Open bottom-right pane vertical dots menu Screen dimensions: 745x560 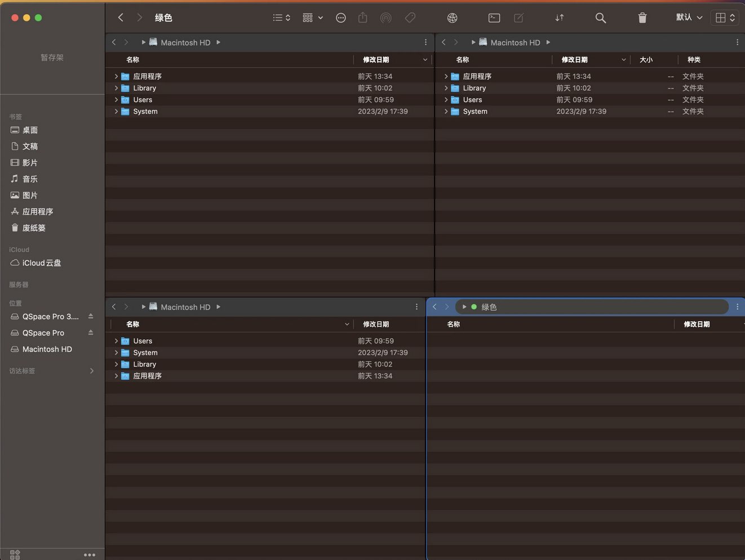[x=737, y=306]
